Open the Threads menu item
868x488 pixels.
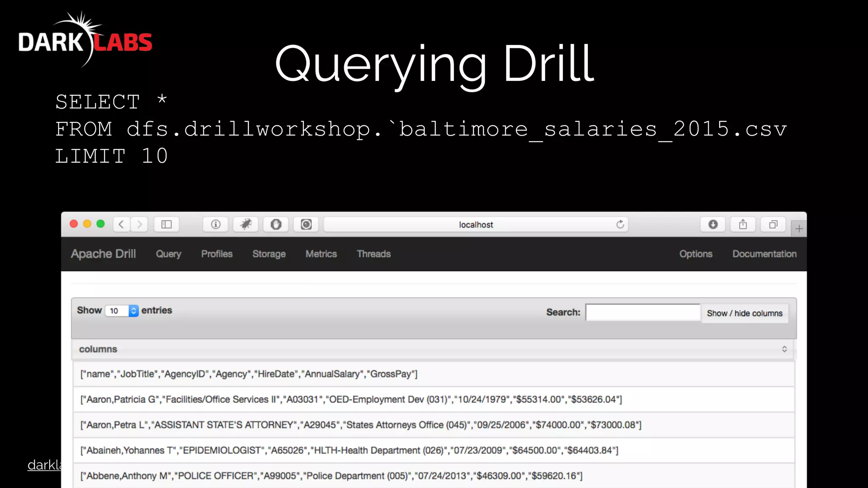[373, 254]
